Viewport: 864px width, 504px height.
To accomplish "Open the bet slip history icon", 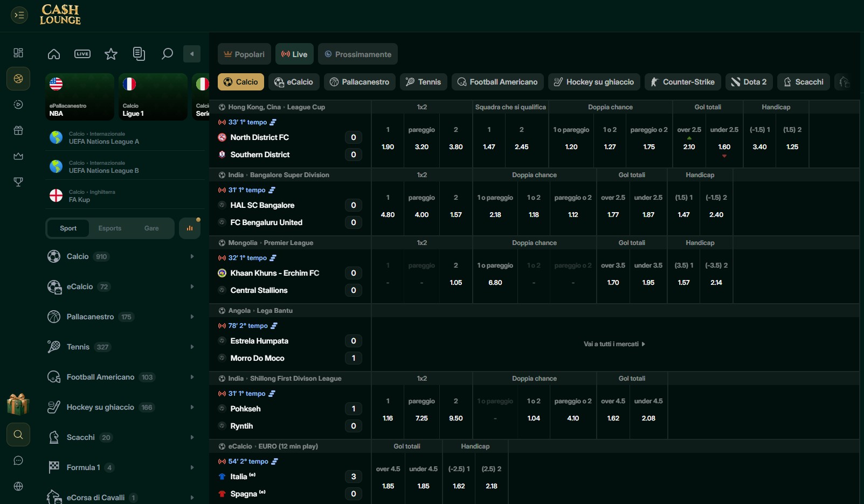I will tap(139, 54).
